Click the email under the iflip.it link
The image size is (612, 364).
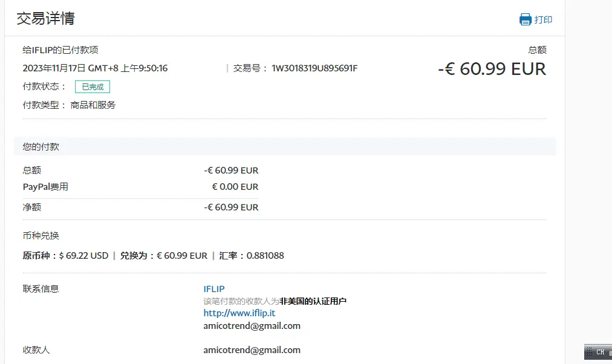(x=252, y=326)
